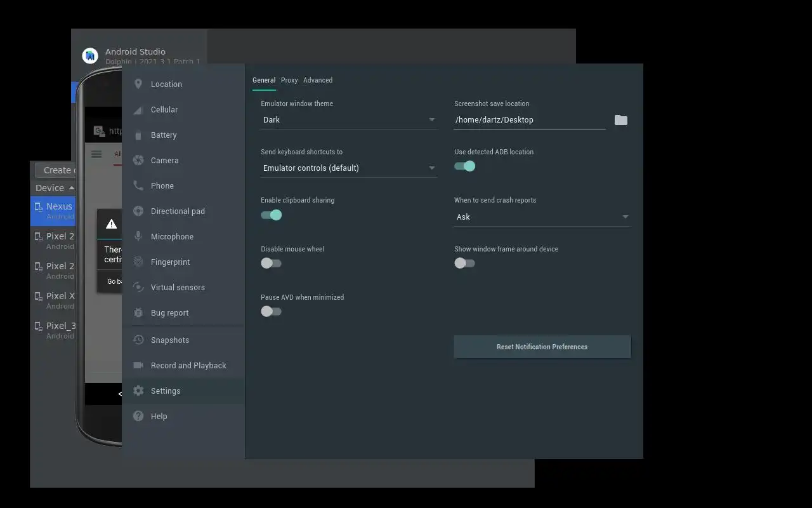
Task: Click Reset Notification Preferences button
Action: [x=542, y=347]
